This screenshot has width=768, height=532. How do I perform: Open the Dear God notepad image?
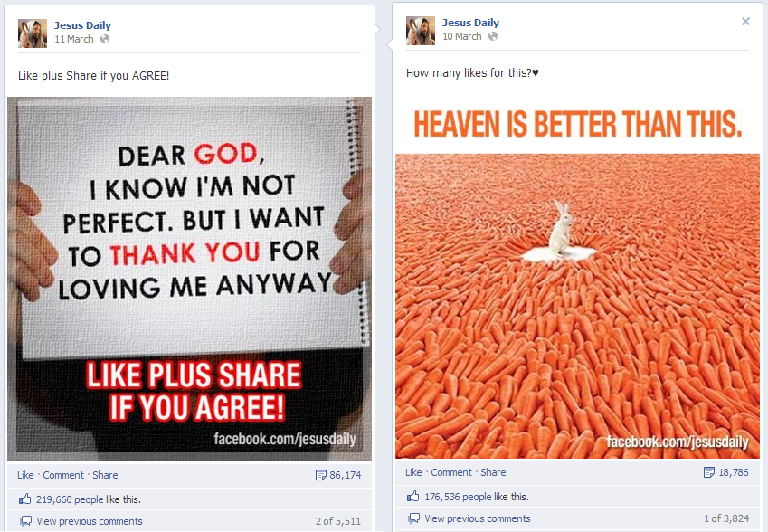point(190,279)
